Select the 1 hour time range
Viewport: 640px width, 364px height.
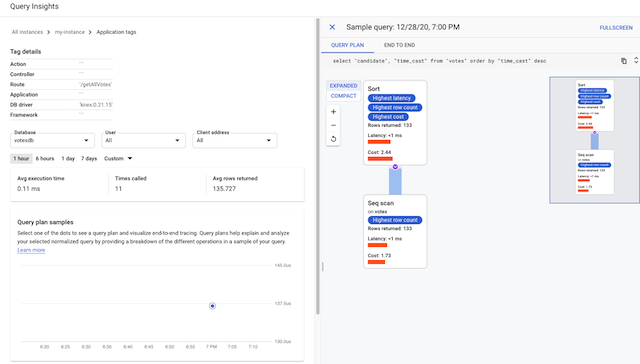21,158
